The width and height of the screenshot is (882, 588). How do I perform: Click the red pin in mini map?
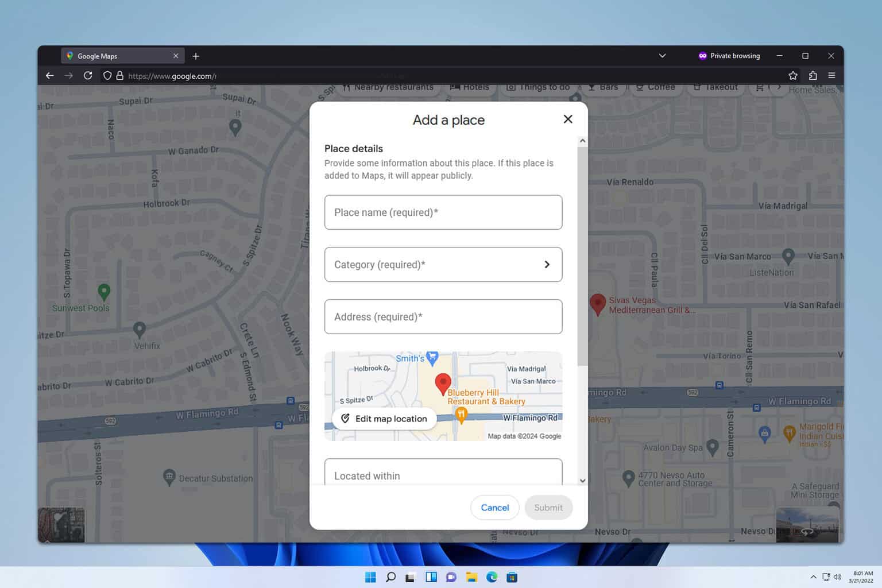point(443,384)
